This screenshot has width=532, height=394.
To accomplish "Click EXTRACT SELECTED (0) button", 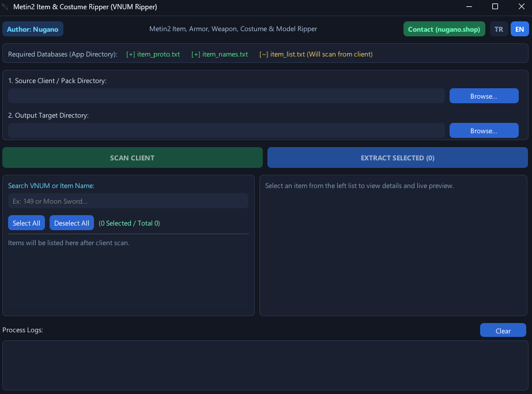I will 397,157.
